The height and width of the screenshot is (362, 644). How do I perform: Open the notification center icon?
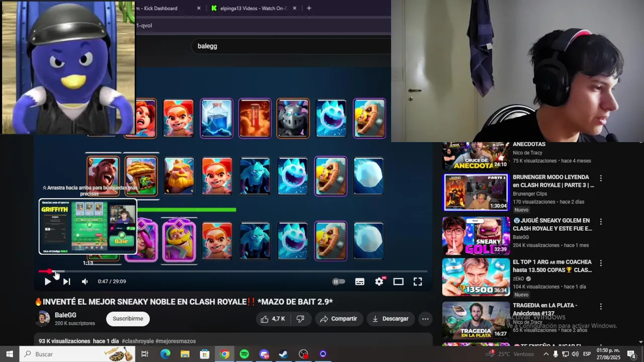point(631,354)
